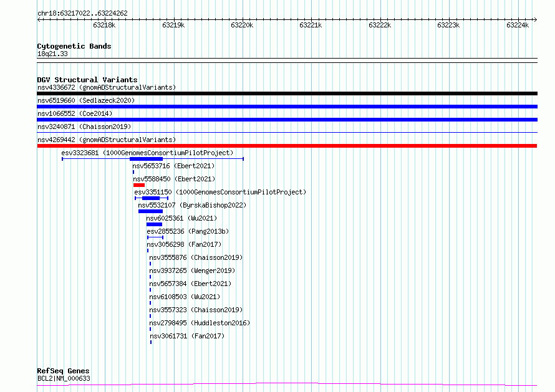Click the DGV Structural Variants track heading
Image resolution: width=555 pixels, height=392 pixels.
[x=87, y=80]
